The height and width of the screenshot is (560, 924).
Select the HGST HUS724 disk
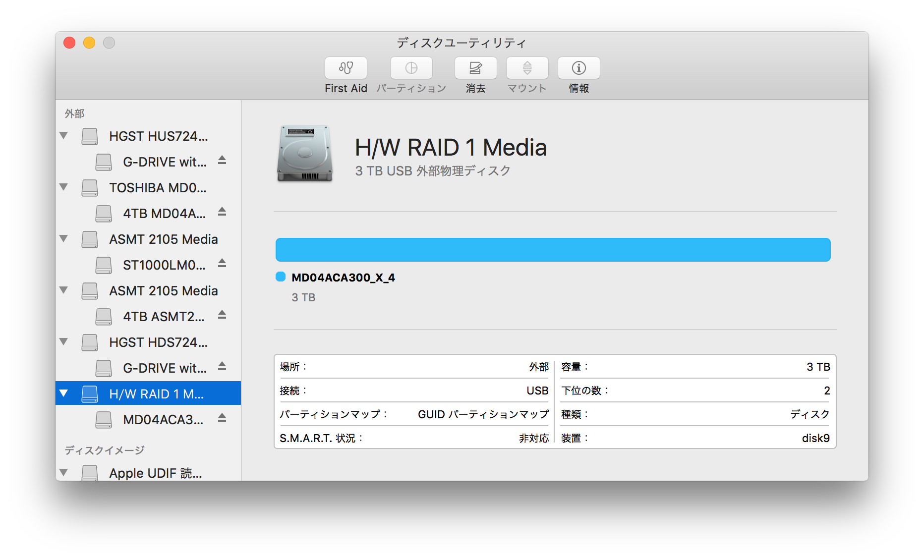pyautogui.click(x=148, y=136)
